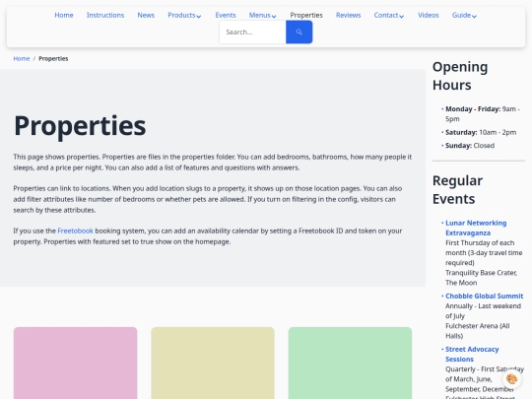
Task: Open the yellow property card thumbnail
Action: [213, 363]
